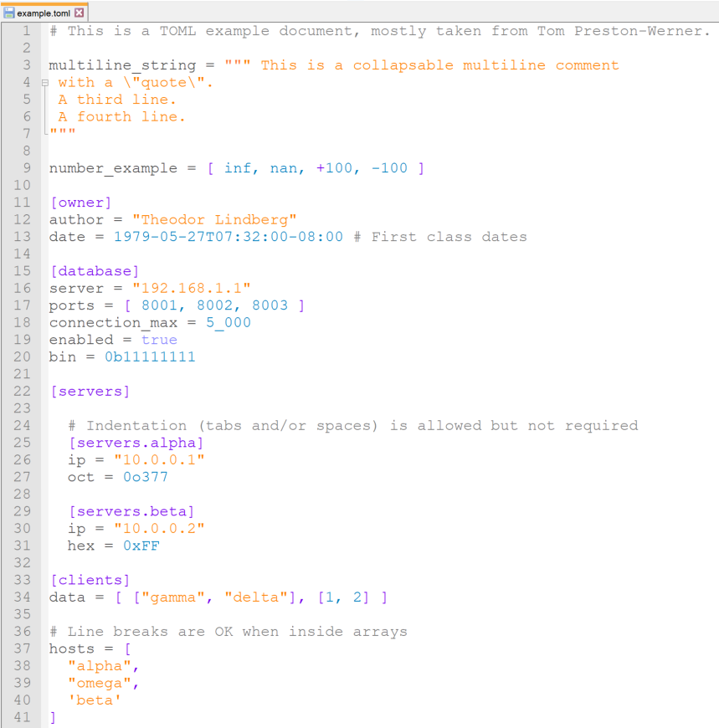The width and height of the screenshot is (719, 728).
Task: Click the '[servers]' table header
Action: click(90, 392)
